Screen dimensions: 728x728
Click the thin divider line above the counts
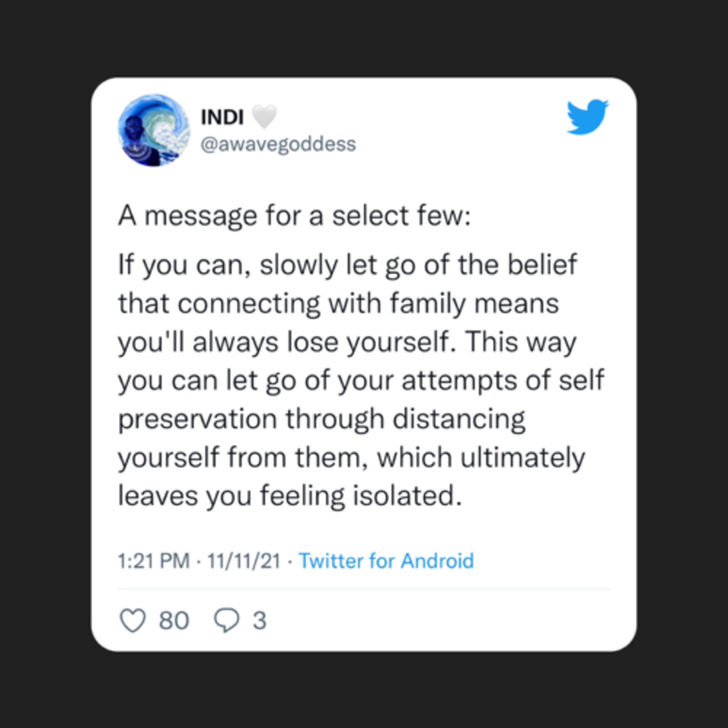[364, 588]
